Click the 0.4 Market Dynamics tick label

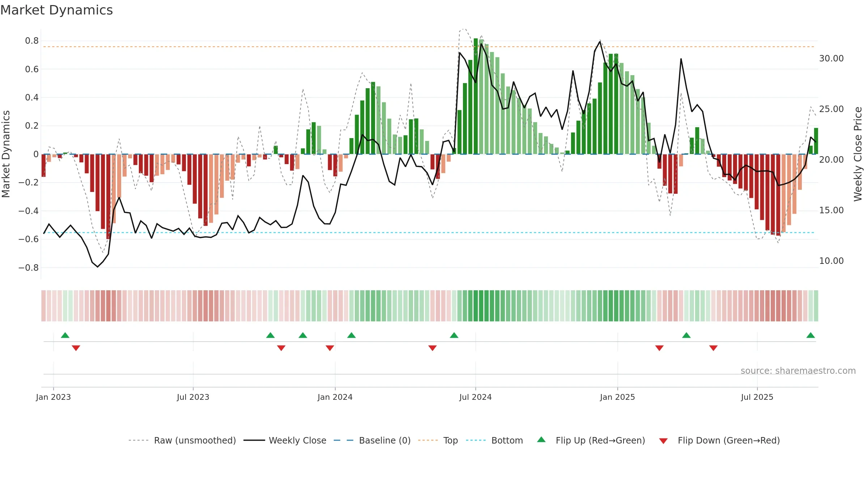click(32, 97)
